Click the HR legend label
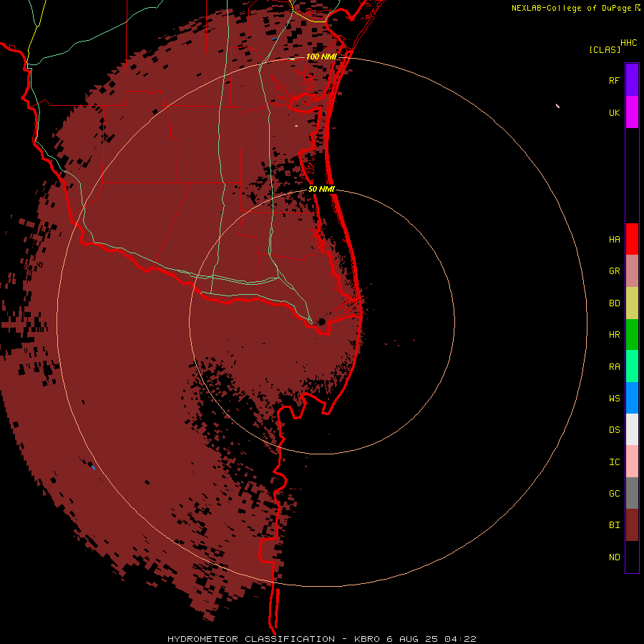The height and width of the screenshot is (644, 644). 615,335
